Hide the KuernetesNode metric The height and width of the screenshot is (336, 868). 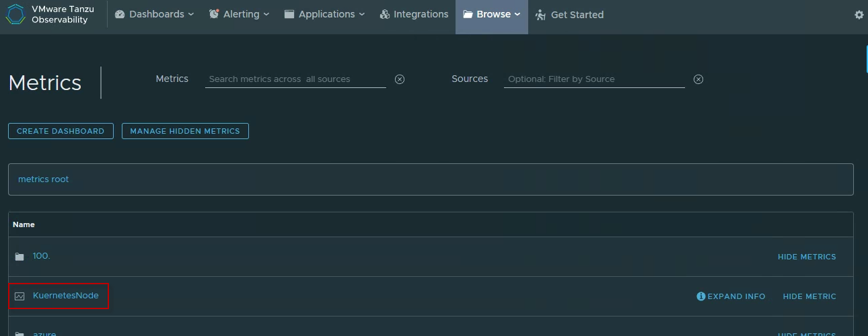pyautogui.click(x=809, y=296)
